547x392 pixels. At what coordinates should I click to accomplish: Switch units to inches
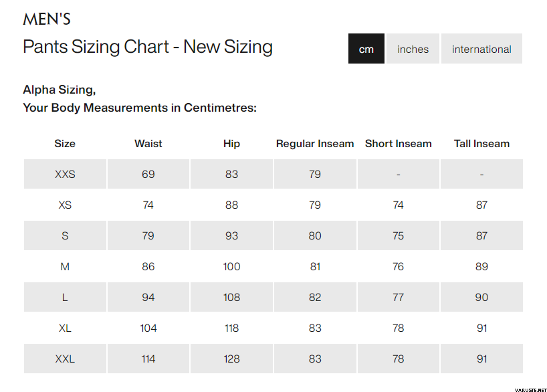413,49
